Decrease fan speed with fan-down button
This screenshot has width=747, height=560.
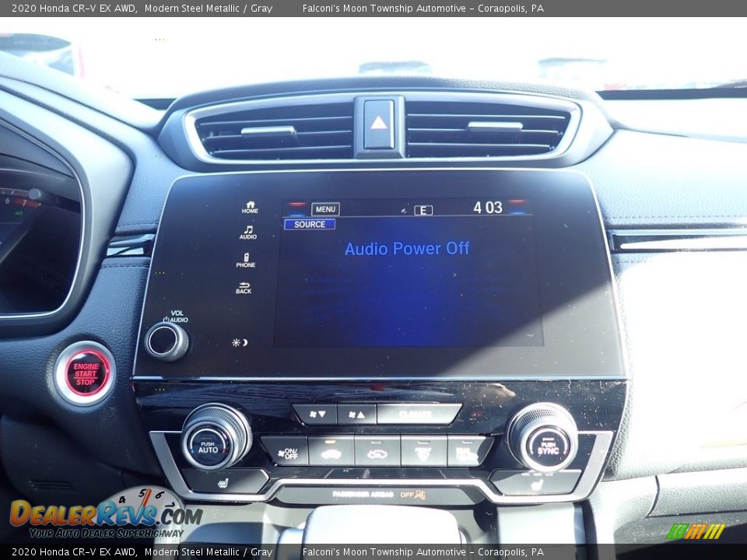316,415
